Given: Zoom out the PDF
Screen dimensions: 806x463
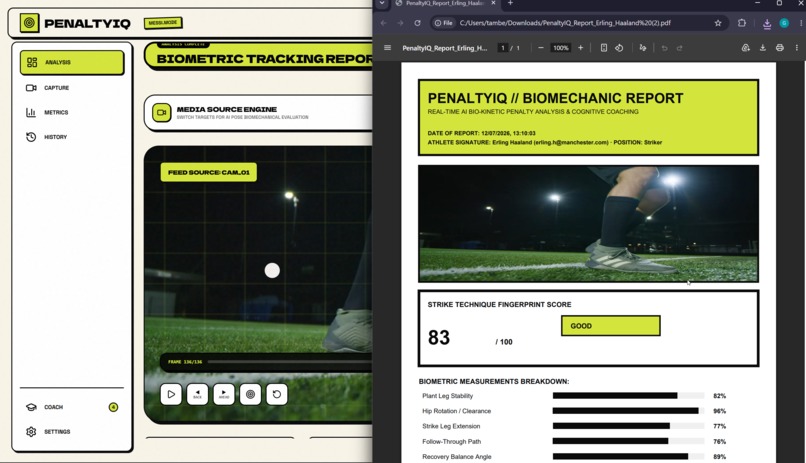Looking at the screenshot, I should coord(541,48).
